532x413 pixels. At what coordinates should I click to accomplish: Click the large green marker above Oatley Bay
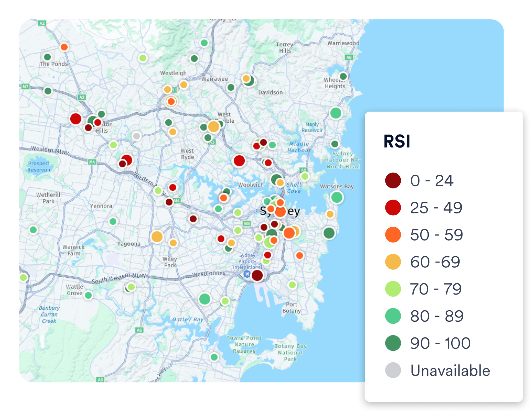pos(205,299)
